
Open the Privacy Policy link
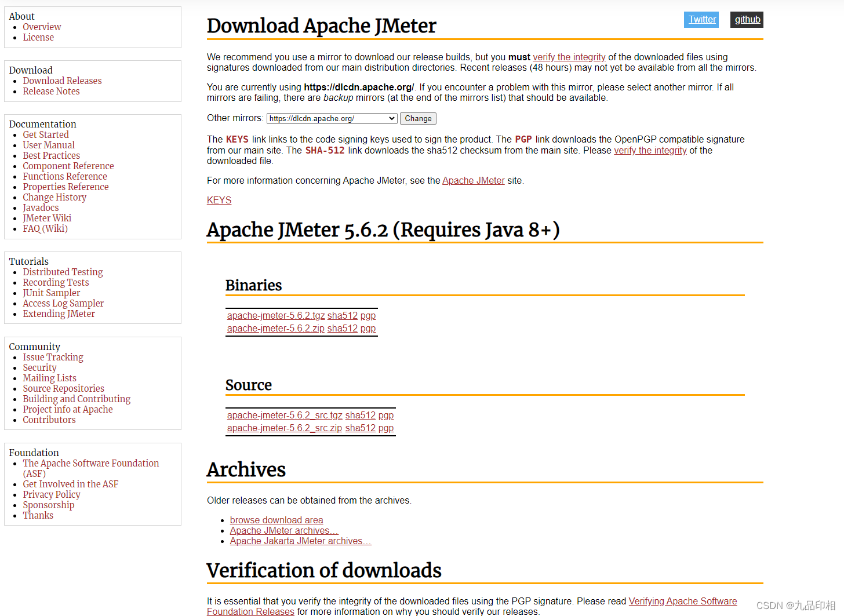click(52, 495)
